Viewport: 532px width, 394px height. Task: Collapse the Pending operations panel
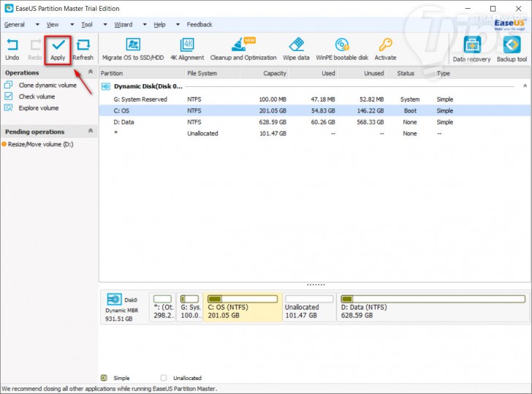coord(91,131)
